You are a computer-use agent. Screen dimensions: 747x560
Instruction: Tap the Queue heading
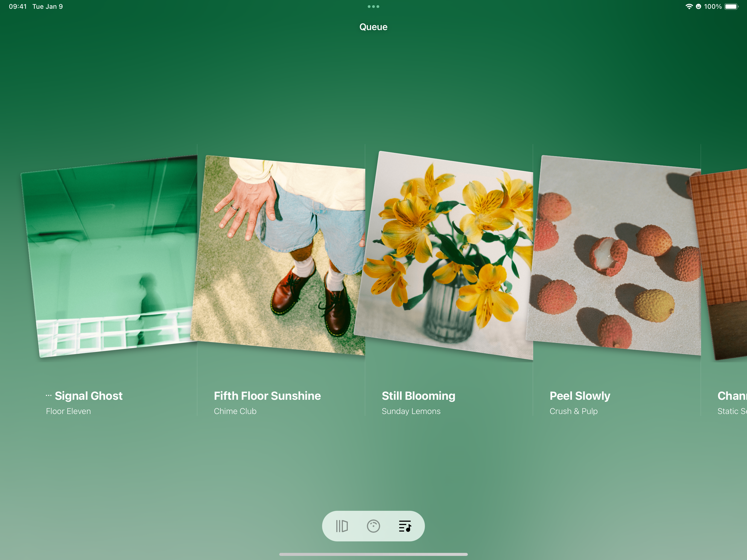pos(373,27)
